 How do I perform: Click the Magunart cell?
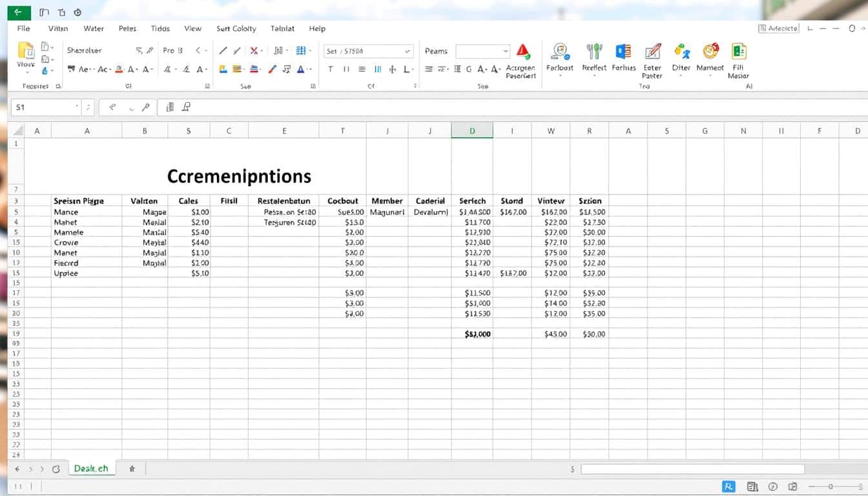click(x=387, y=211)
